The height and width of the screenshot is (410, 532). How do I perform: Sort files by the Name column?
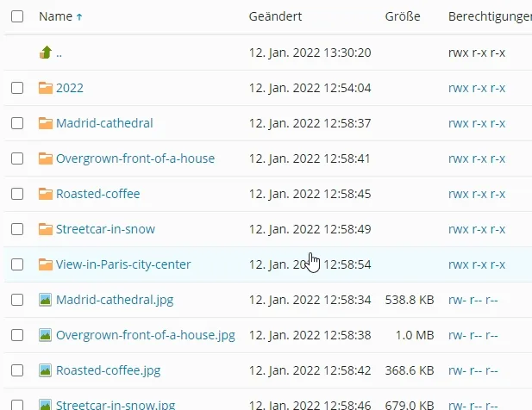pyautogui.click(x=56, y=16)
